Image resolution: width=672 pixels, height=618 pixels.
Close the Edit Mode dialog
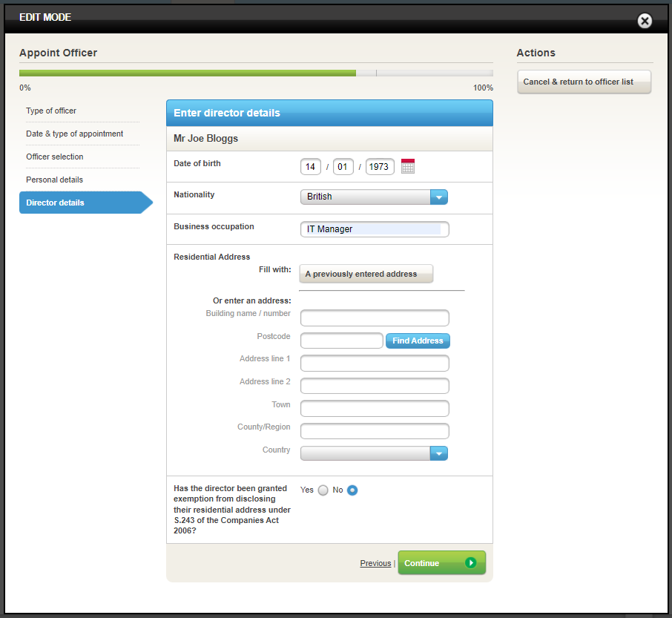pyautogui.click(x=645, y=21)
